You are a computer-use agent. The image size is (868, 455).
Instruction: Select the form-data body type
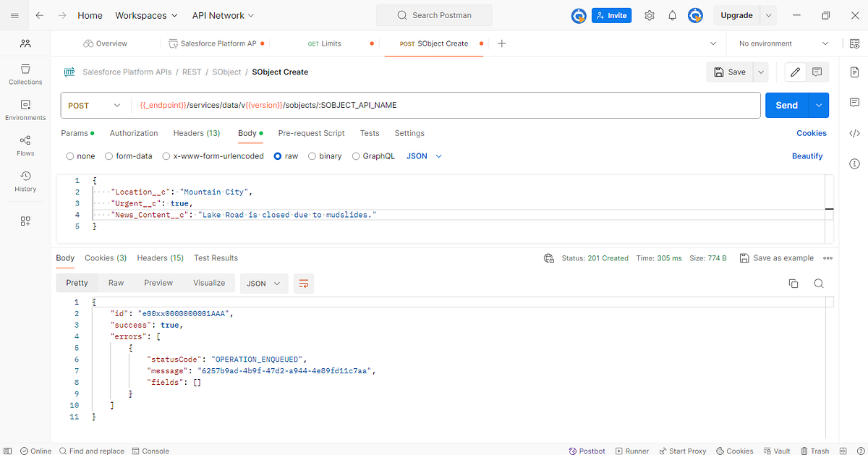pyautogui.click(x=129, y=156)
